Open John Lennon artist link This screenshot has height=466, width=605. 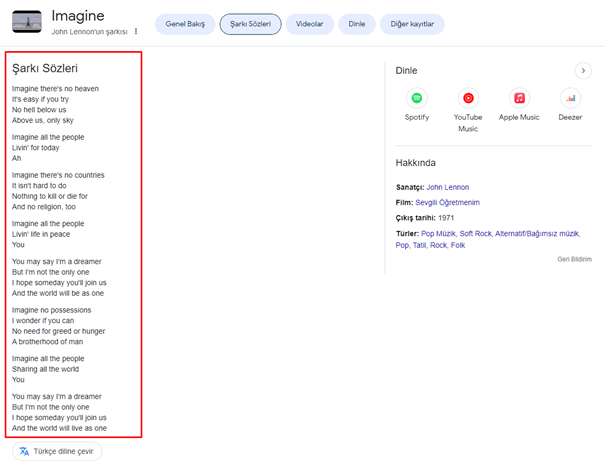coord(448,187)
